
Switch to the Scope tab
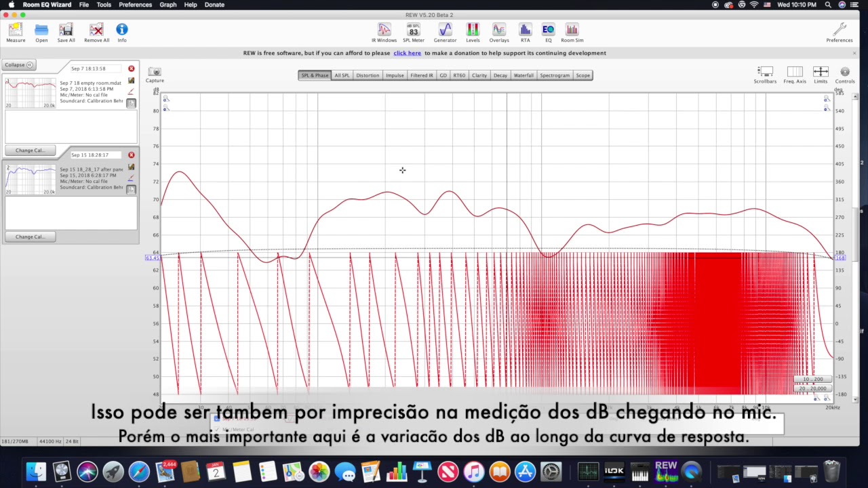click(583, 75)
